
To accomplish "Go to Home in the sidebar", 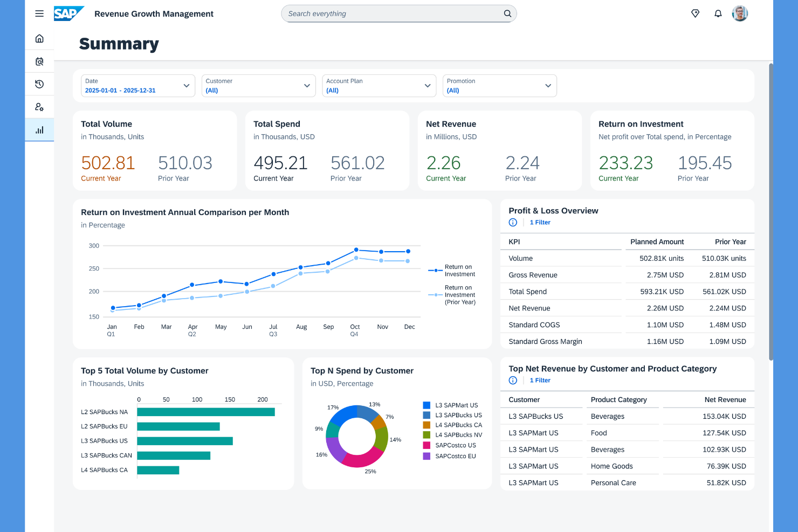I will click(x=39, y=39).
